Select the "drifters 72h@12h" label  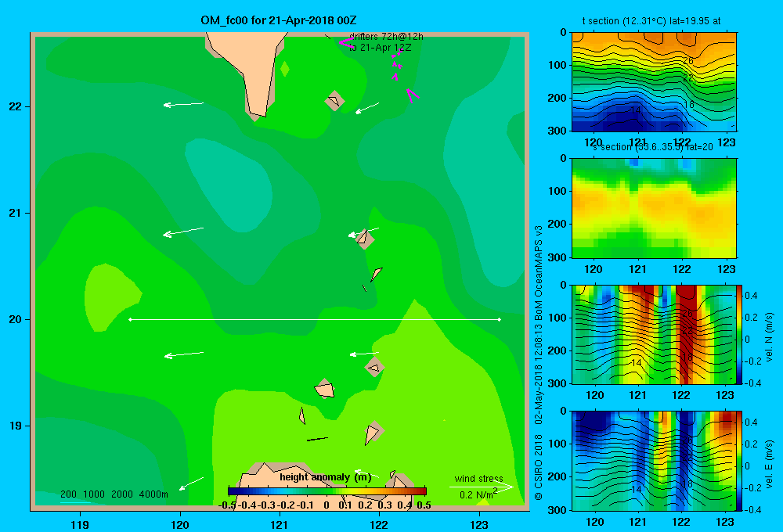tap(386, 37)
